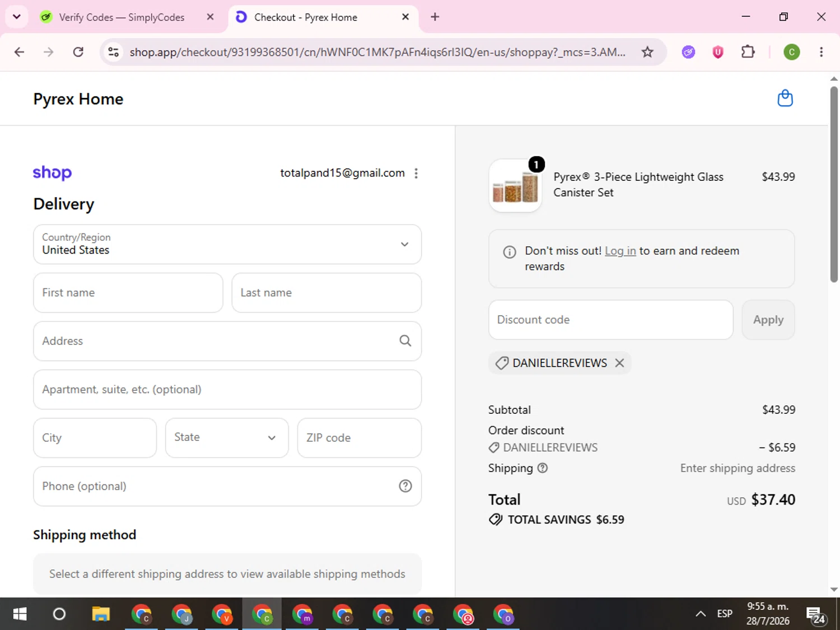Screen dimensions: 840x630
Task: Open the Windows Start menu
Action: tap(20, 614)
